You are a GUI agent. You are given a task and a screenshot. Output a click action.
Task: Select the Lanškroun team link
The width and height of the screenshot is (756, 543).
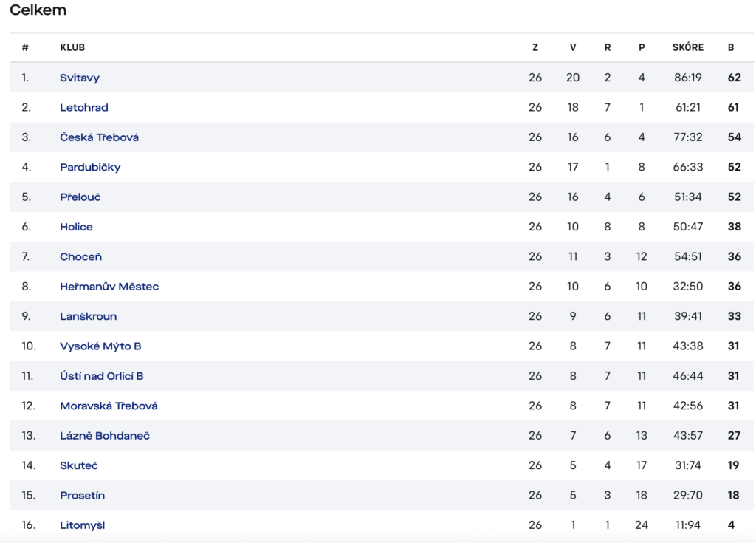tap(89, 317)
